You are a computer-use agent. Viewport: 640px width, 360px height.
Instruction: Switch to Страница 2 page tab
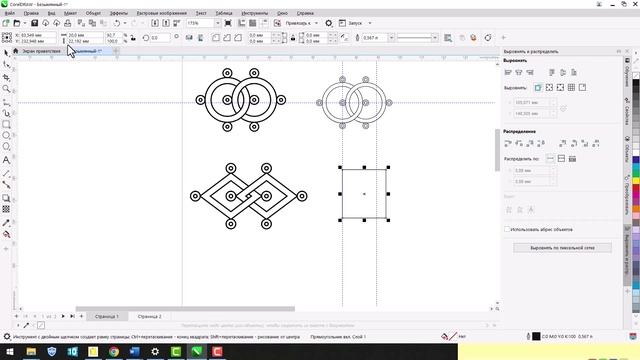pos(149,316)
